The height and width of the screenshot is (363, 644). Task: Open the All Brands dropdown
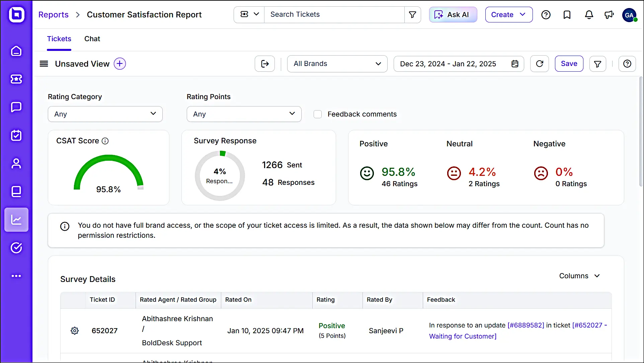click(337, 64)
